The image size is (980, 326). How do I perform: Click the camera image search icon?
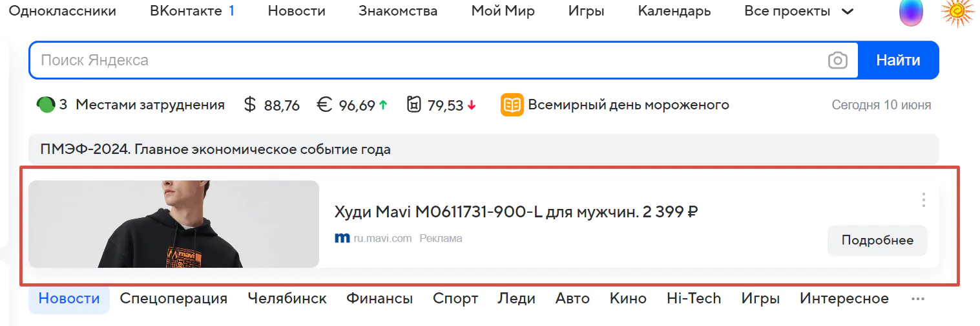click(x=837, y=61)
